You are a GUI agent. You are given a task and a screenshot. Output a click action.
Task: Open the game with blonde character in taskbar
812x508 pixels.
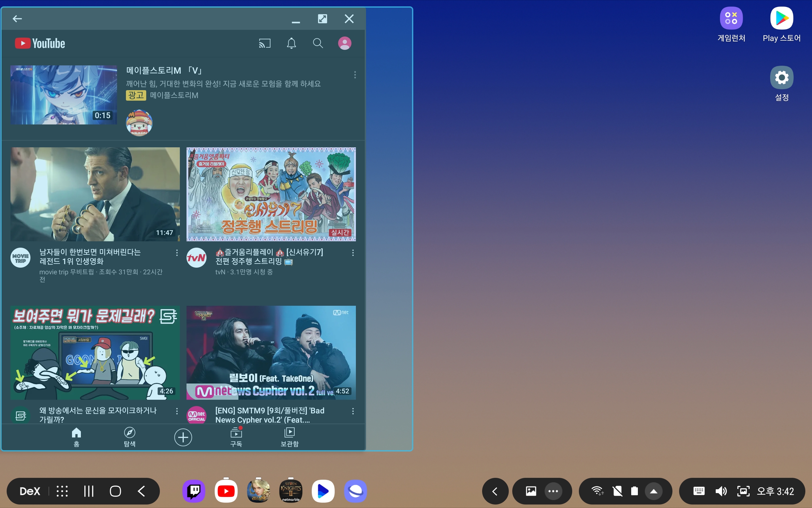coord(259,491)
